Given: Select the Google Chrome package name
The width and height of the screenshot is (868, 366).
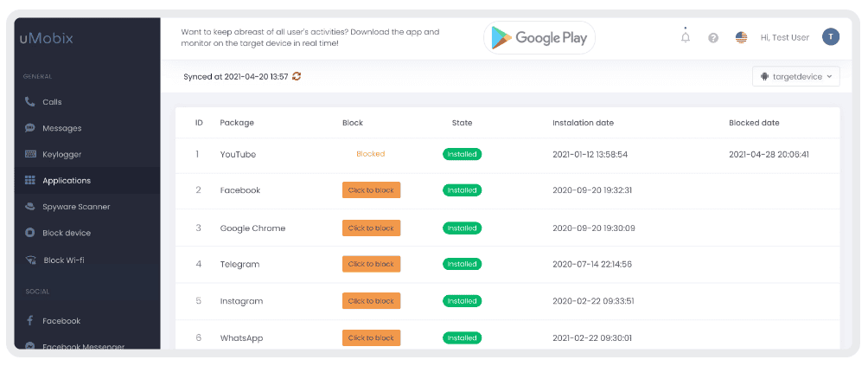Looking at the screenshot, I should click(x=253, y=228).
